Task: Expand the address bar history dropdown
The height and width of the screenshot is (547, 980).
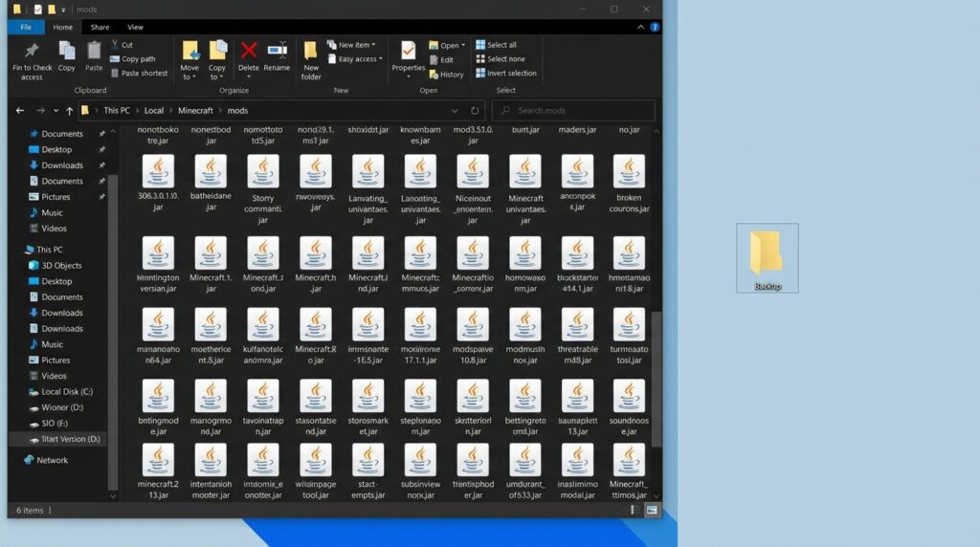Action: 455,111
